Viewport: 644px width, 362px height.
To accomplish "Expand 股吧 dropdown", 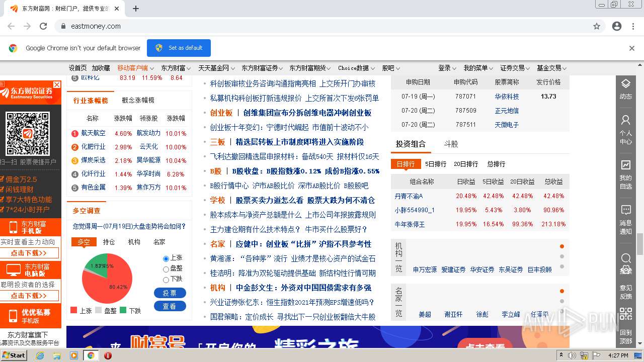I will (x=391, y=68).
